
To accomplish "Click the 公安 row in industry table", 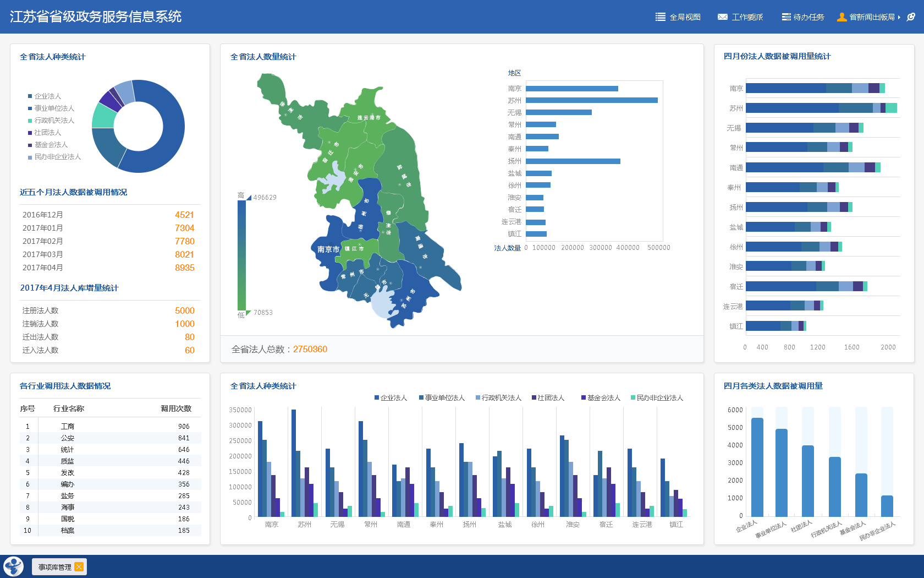I will click(110, 438).
